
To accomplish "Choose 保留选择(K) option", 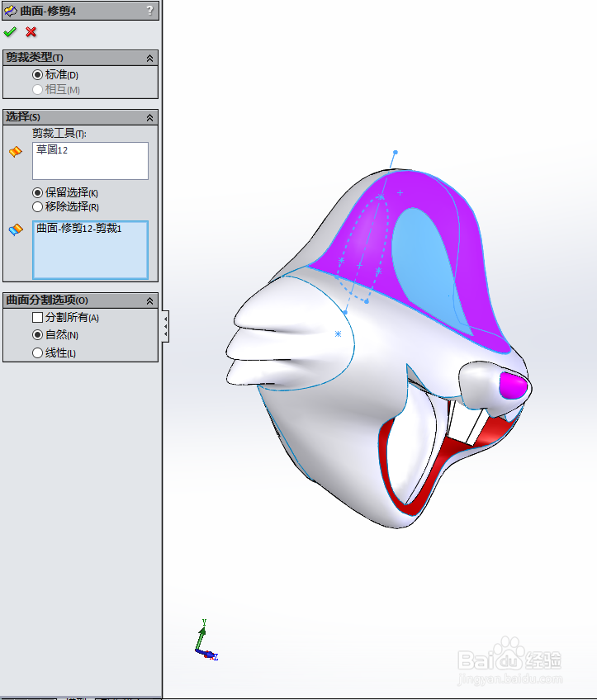I will click(37, 193).
